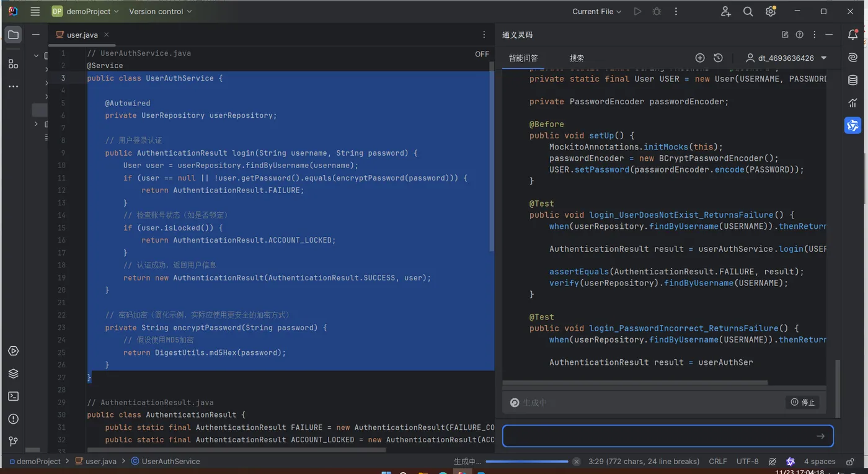Click the status bar generation progress bar

527,462
